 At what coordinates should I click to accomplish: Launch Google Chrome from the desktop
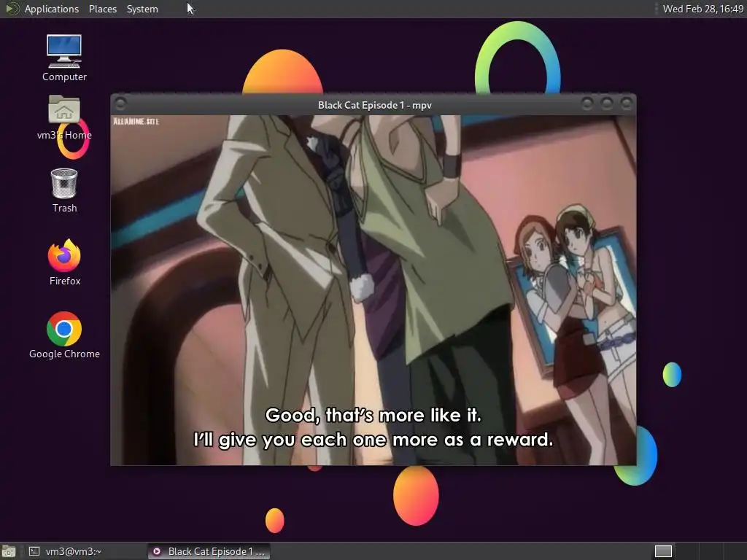(64, 335)
